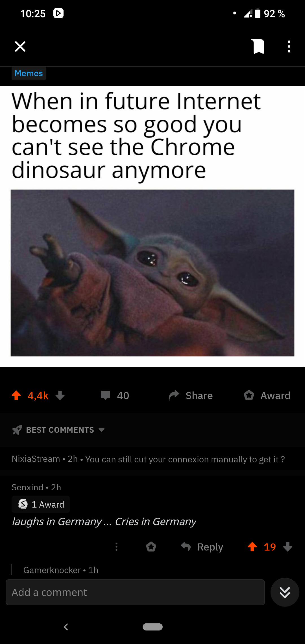This screenshot has height=644, width=305.
Task: Downvote Senxind's comment
Action: (287, 547)
